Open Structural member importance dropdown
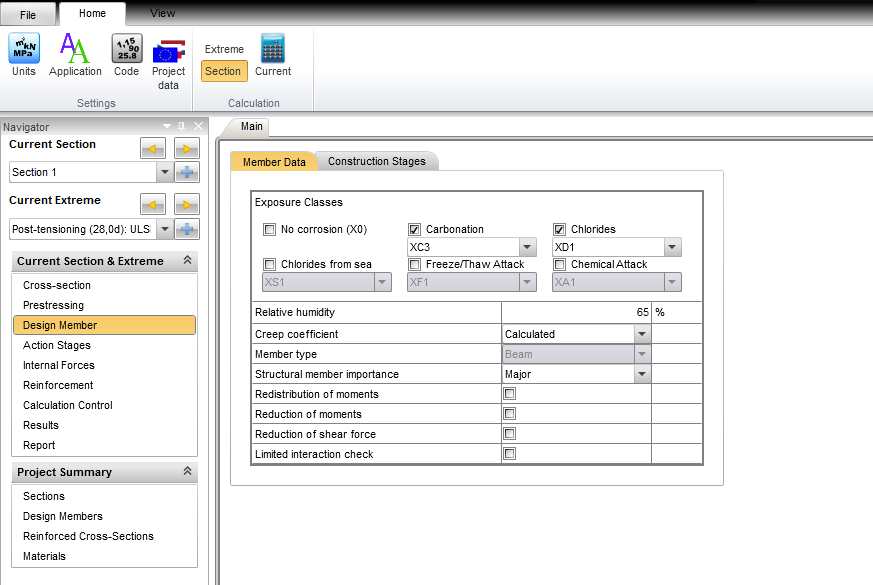Viewport: 873px width, 585px height. [641, 375]
